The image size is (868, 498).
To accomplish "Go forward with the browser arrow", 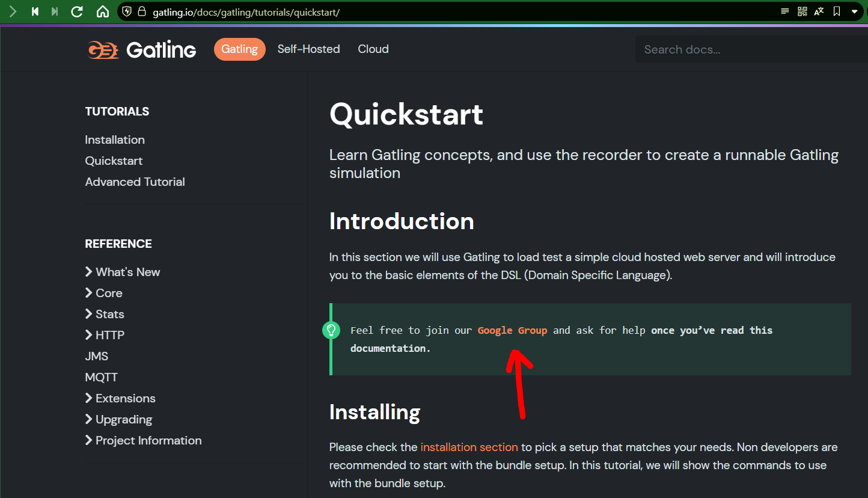I will tap(13, 11).
